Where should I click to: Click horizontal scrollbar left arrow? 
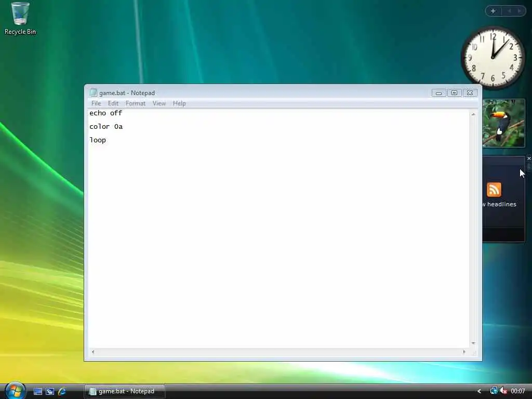pos(93,352)
